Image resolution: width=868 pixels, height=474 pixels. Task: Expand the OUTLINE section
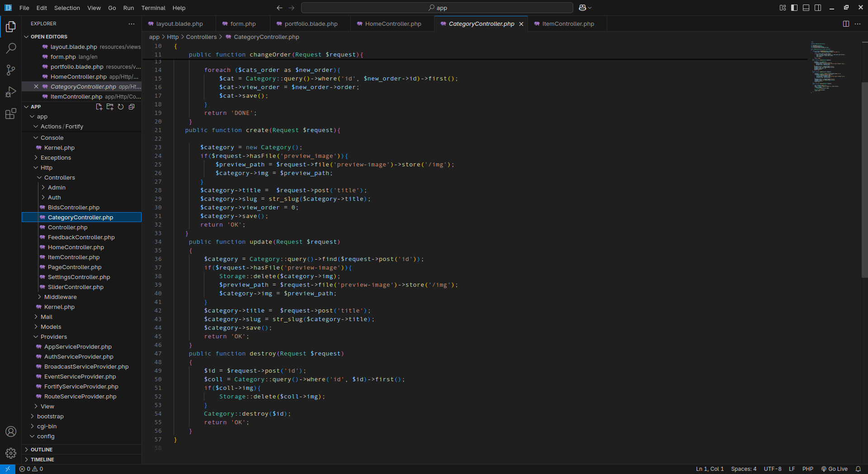(x=42, y=450)
